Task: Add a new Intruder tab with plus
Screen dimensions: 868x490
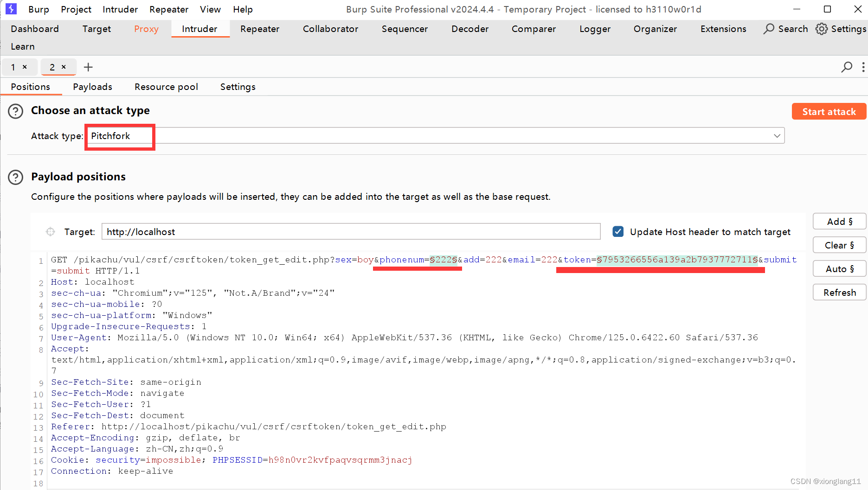Action: pos(88,67)
